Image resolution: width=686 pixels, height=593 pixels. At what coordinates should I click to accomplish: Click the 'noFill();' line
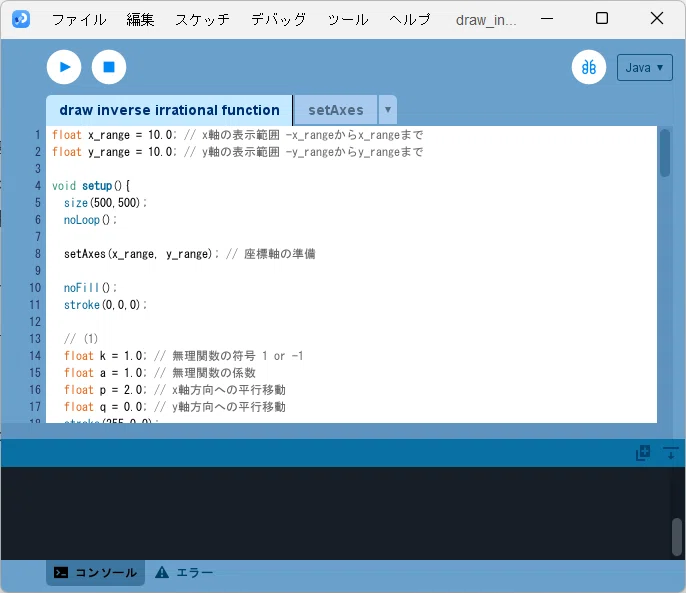tap(90, 288)
